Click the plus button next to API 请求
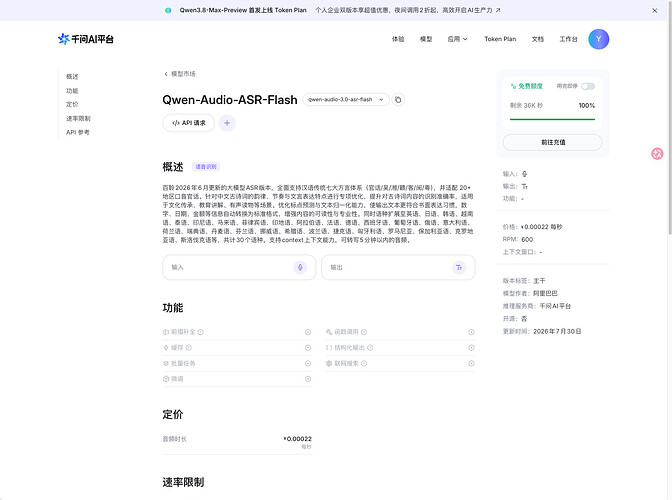 click(227, 123)
